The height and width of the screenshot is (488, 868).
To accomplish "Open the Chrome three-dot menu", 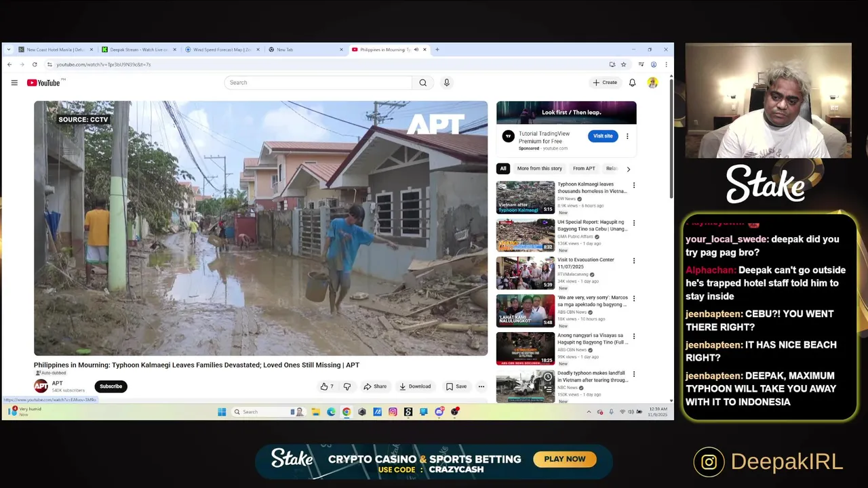I will (666, 64).
